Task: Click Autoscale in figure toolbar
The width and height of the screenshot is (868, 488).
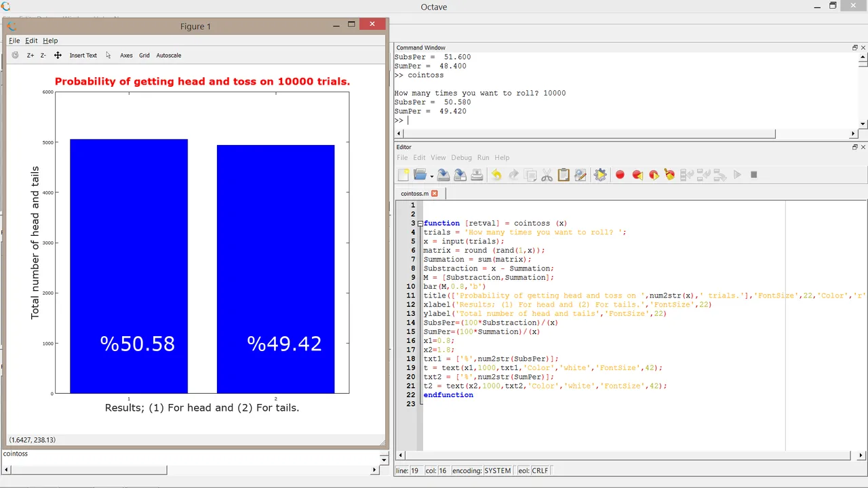Action: coord(169,56)
